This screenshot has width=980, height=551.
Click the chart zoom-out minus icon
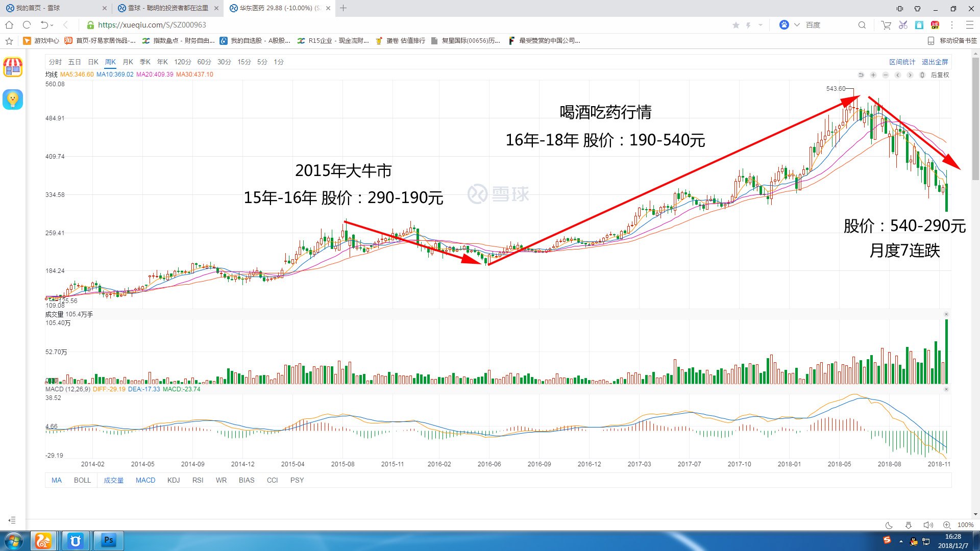tap(886, 75)
